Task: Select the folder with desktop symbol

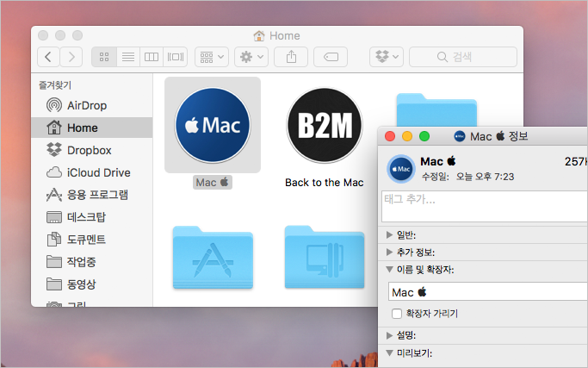Action: (325, 257)
